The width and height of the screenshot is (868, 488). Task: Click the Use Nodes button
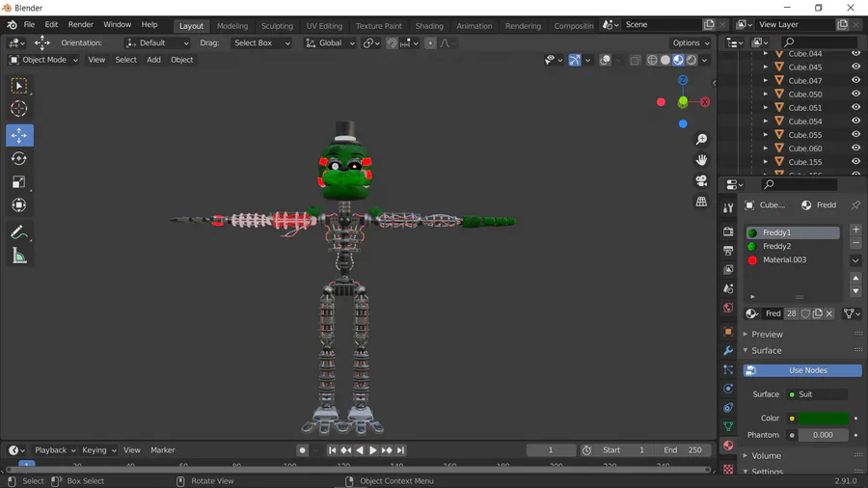click(x=802, y=370)
